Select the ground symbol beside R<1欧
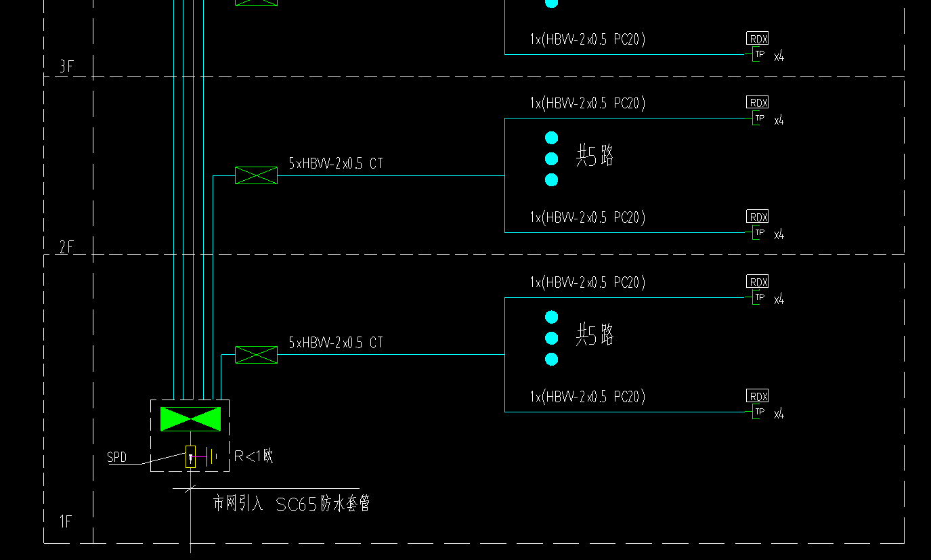This screenshot has height=560, width=931. (212, 457)
